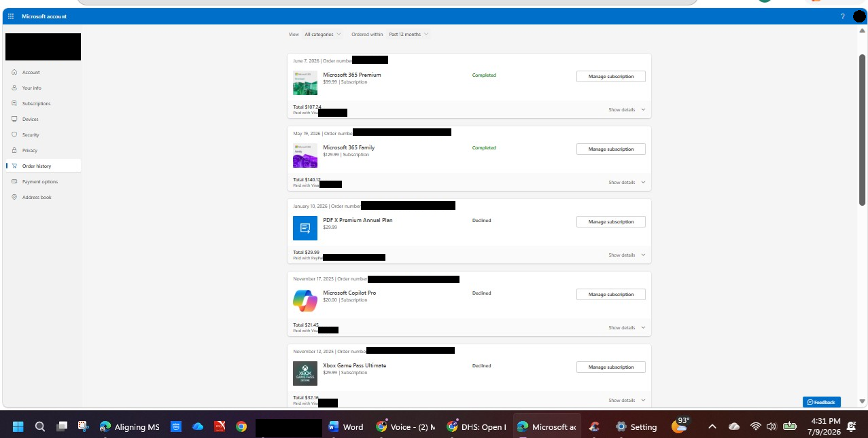Open Payment options page
The height and width of the screenshot is (438, 868).
point(39,181)
